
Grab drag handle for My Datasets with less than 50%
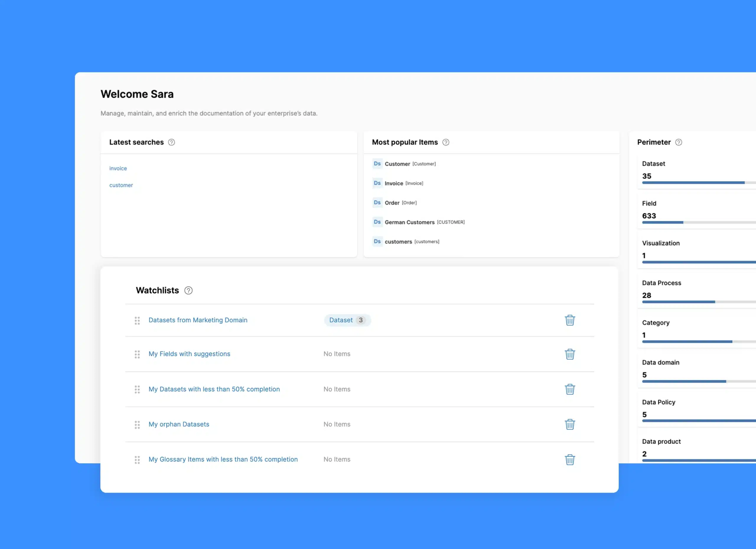coord(137,389)
